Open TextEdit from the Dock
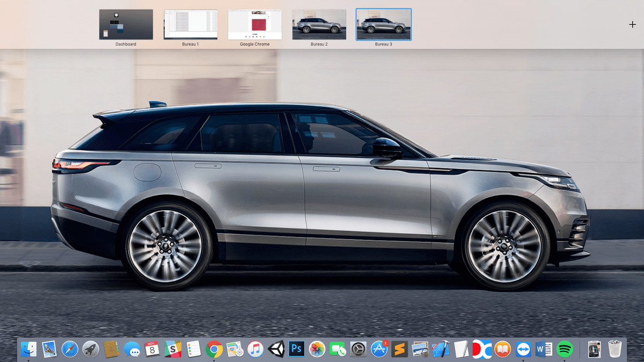The height and width of the screenshot is (362, 644). [462, 349]
